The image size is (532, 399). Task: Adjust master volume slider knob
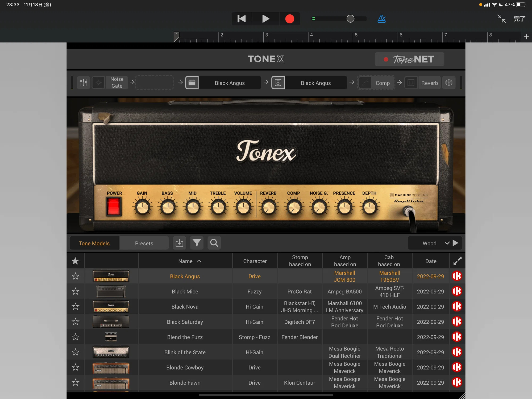tap(350, 19)
